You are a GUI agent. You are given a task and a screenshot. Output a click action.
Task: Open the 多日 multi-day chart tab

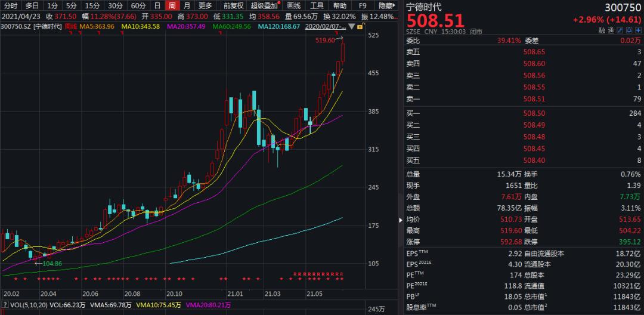(32, 6)
